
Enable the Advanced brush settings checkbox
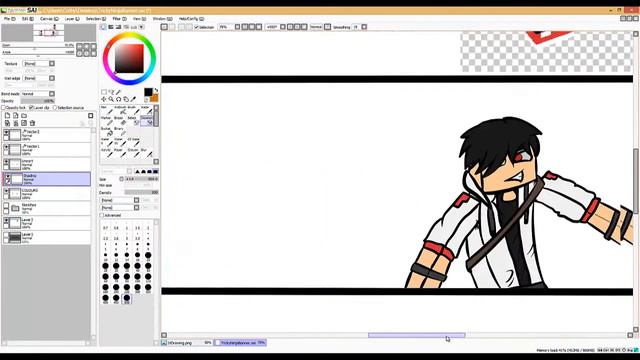click(x=102, y=215)
